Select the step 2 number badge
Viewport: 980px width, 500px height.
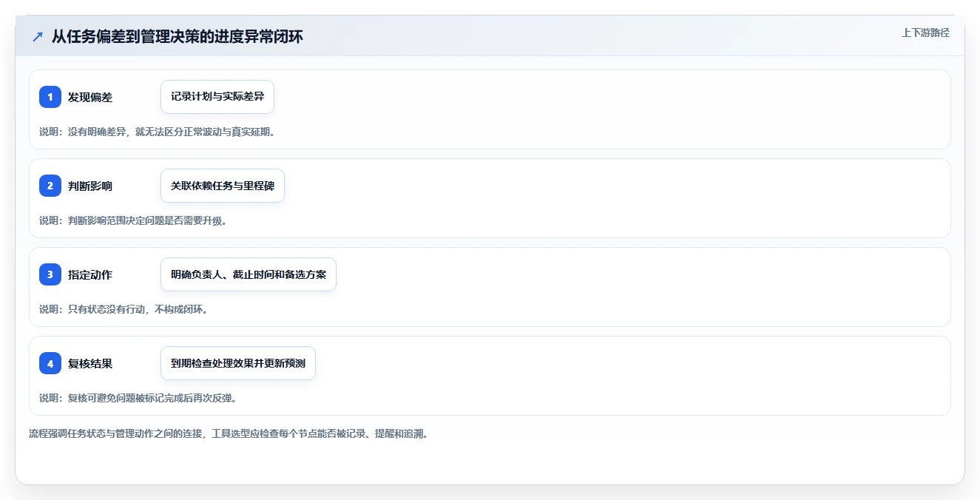pyautogui.click(x=50, y=186)
